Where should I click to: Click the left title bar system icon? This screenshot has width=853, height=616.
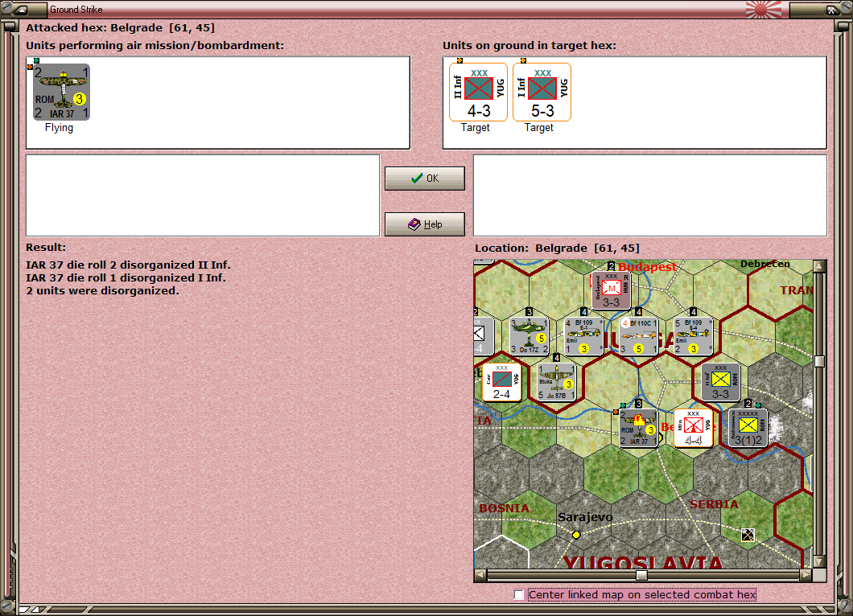[19, 9]
